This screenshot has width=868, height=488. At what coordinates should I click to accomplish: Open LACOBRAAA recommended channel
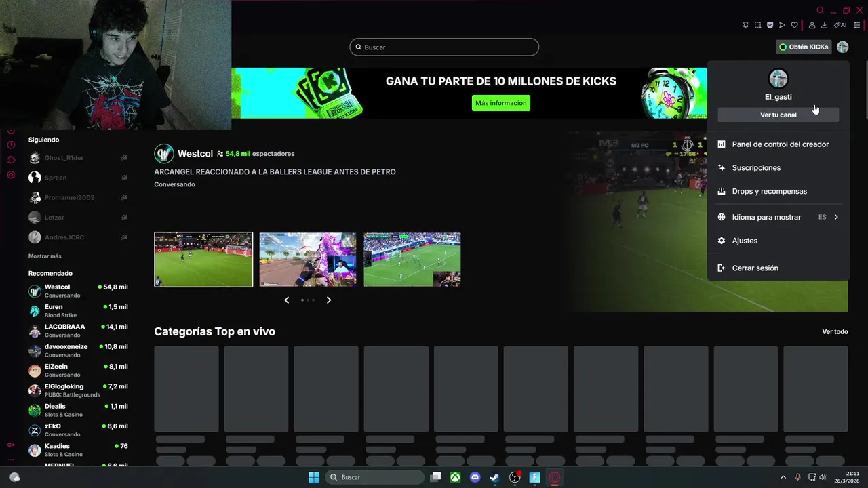tap(78, 331)
